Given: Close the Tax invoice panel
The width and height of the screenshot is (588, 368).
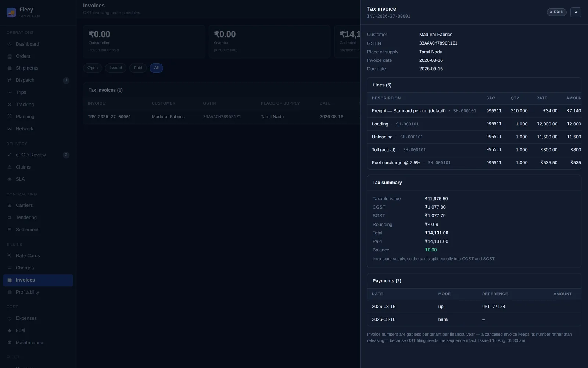Looking at the screenshot, I should (x=576, y=12).
